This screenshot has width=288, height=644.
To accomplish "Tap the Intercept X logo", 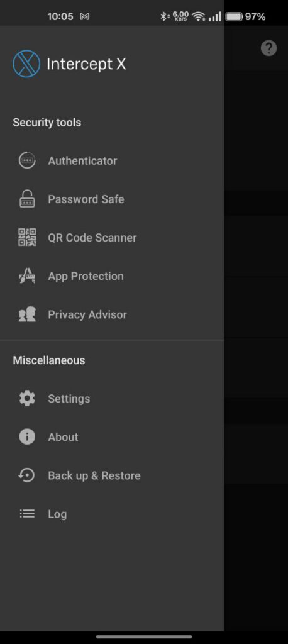I will point(26,64).
